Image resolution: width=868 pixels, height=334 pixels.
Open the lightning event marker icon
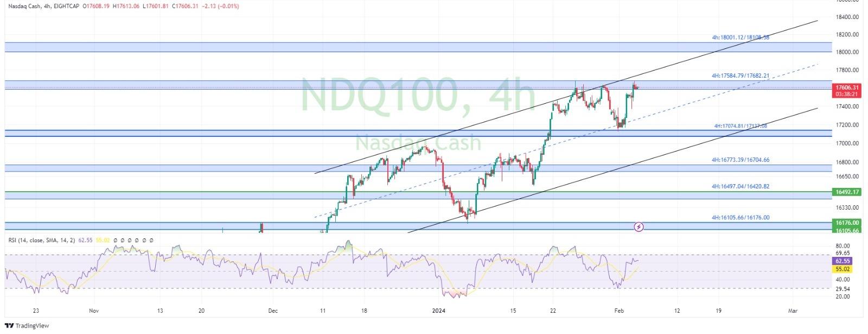click(x=639, y=226)
